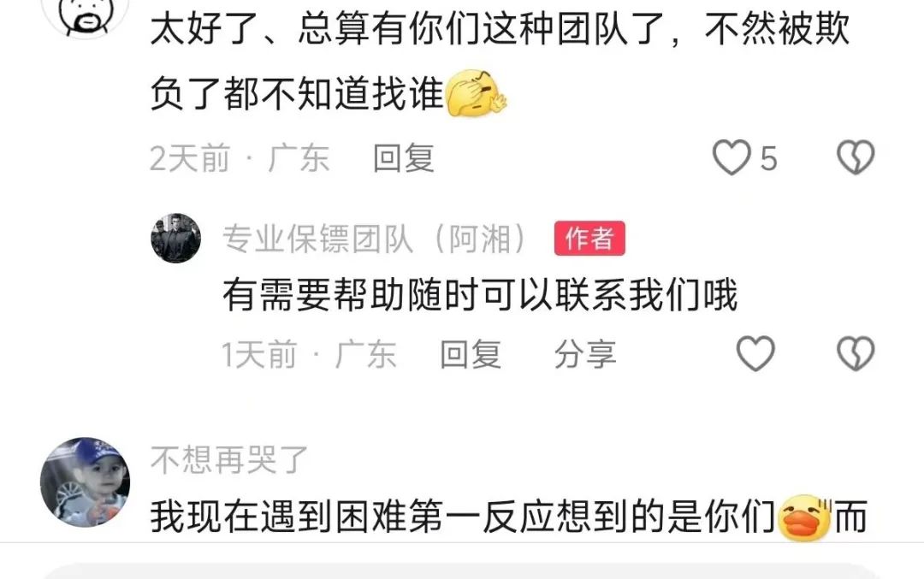Dislike the first comment with broken heart
This screenshot has width=924, height=579.
pos(856,157)
